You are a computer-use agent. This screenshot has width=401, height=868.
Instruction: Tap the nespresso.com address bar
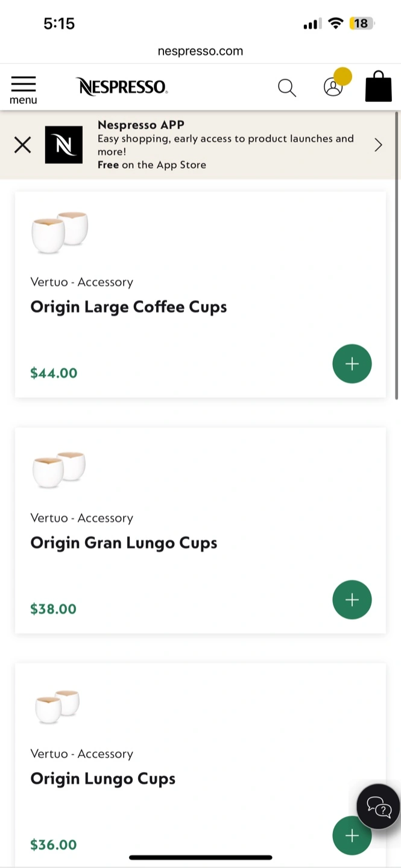coord(200,51)
